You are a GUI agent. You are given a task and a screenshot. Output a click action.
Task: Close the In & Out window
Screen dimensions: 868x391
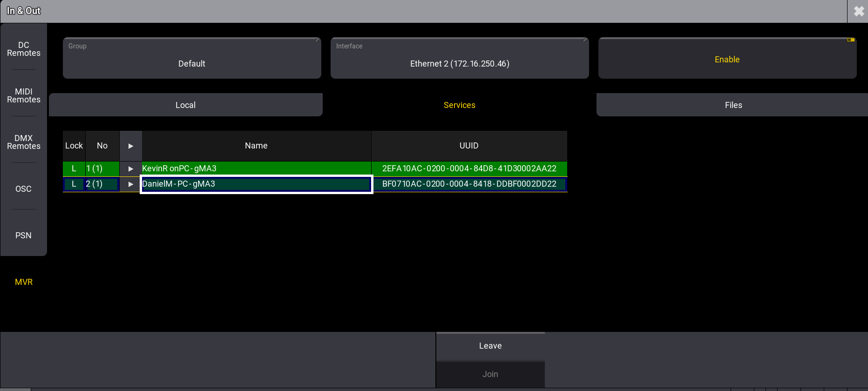click(858, 11)
